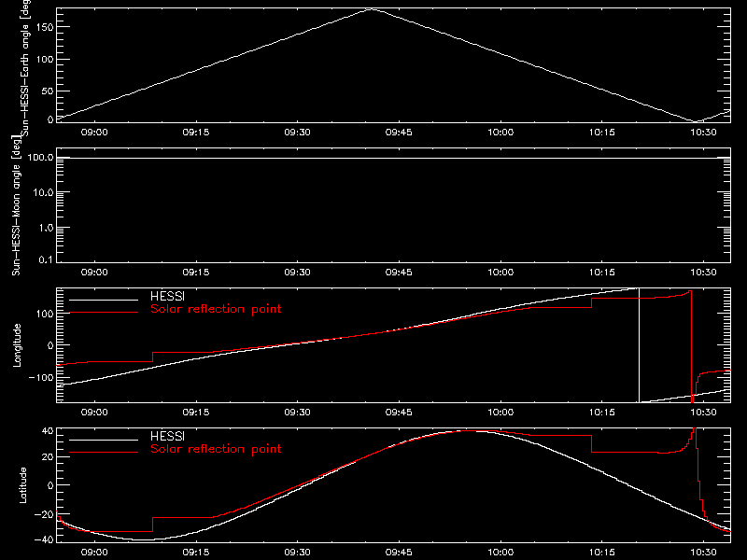Click red legend line in Longitude panel

104,313
